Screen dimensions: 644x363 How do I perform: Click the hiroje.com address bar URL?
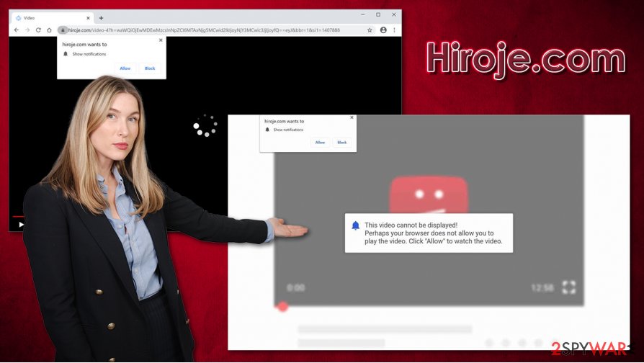pyautogui.click(x=204, y=30)
